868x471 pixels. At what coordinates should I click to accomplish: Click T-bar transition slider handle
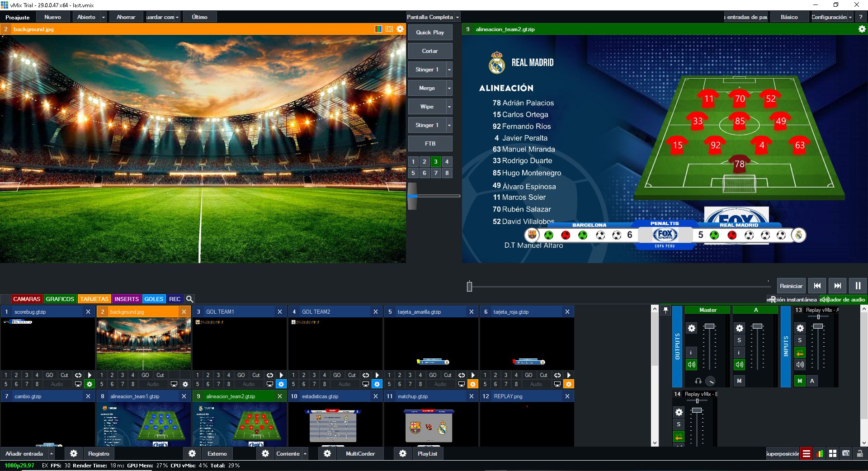pos(412,196)
